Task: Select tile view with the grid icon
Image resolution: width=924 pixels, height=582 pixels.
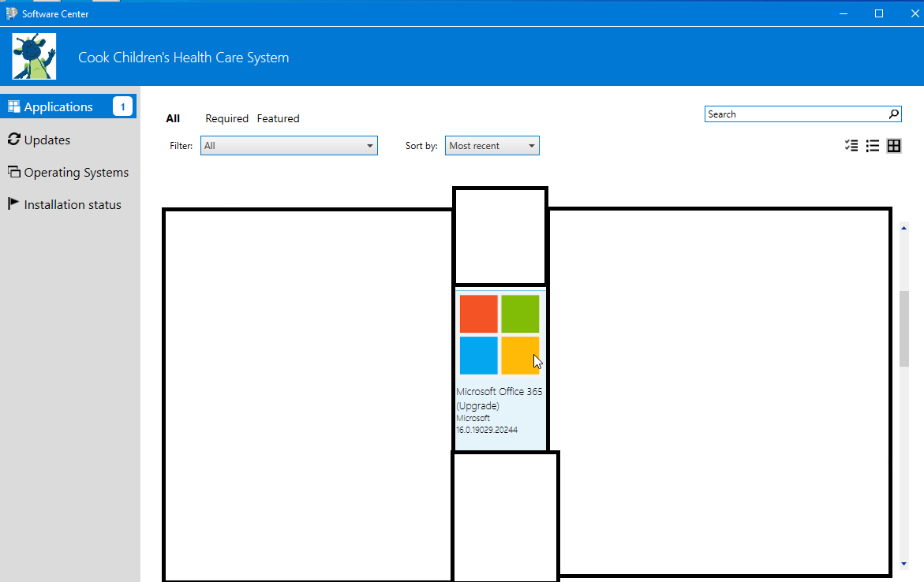Action: tap(894, 145)
